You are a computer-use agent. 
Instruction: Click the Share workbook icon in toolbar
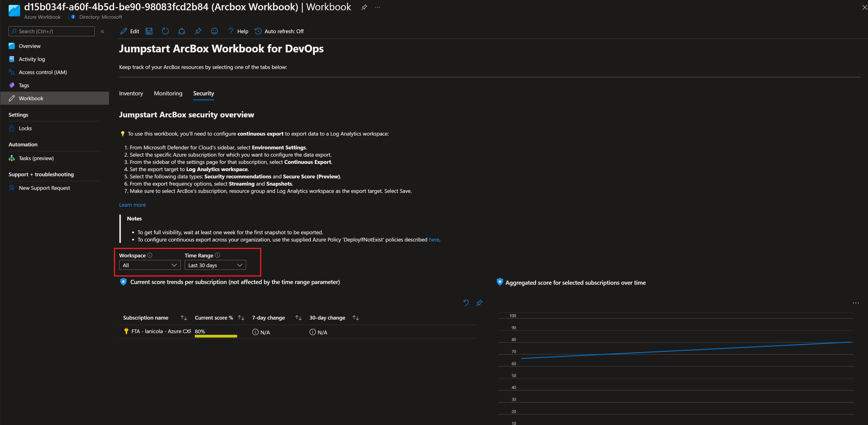[x=182, y=31]
